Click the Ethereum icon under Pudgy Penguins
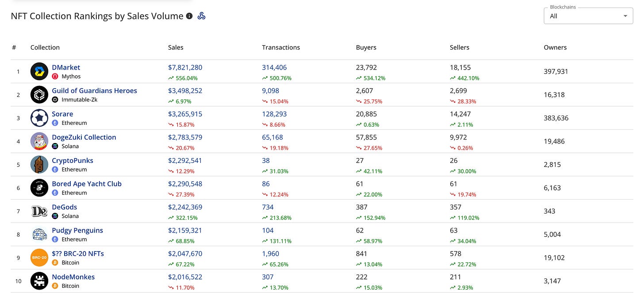Image resolution: width=644 pixels, height=294 pixels. pyautogui.click(x=55, y=239)
